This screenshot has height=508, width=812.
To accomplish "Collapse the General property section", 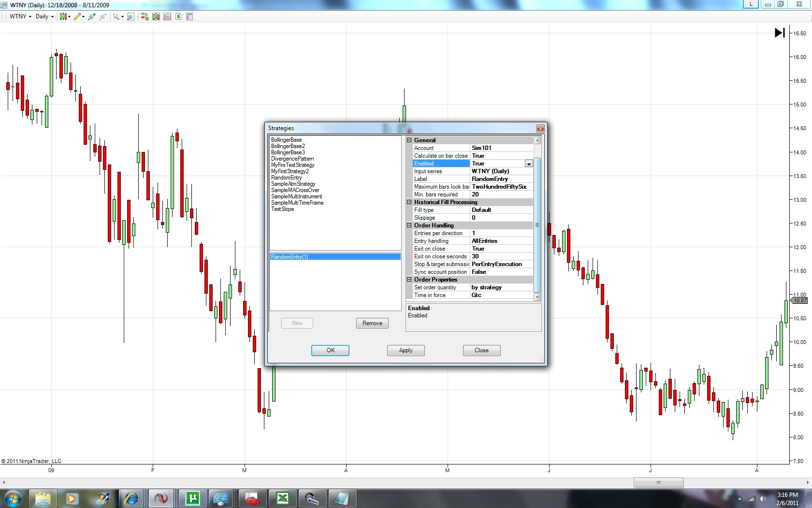I will 409,140.
